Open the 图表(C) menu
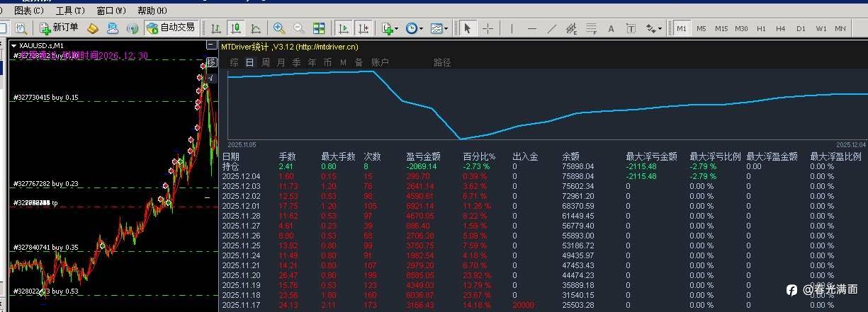Screen dimensions: 868x312 (28, 11)
